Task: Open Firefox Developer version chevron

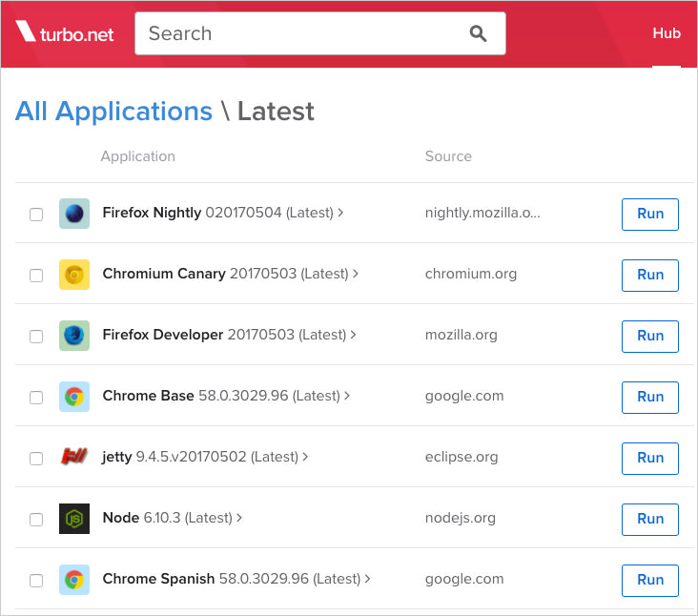Action: tap(354, 335)
